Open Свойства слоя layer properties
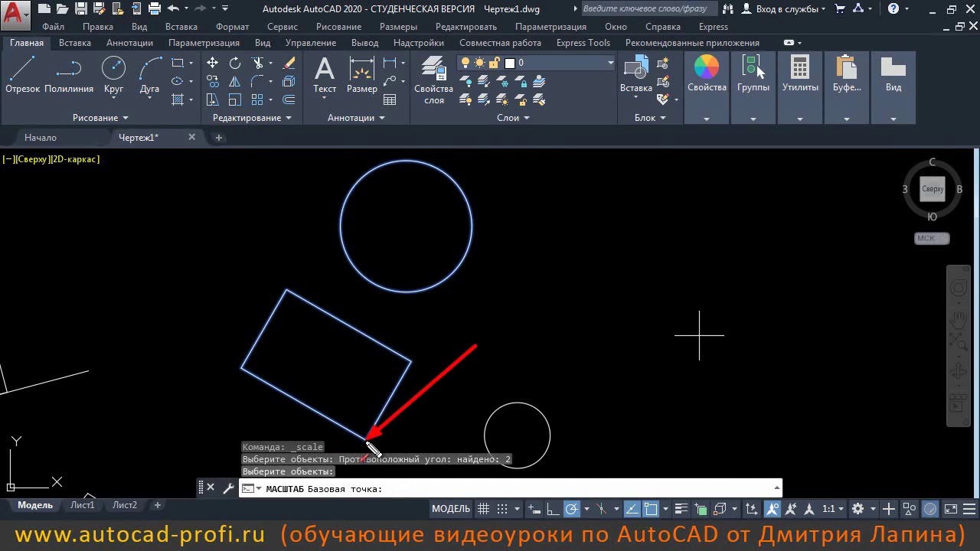The height and width of the screenshot is (551, 980). pos(434,80)
